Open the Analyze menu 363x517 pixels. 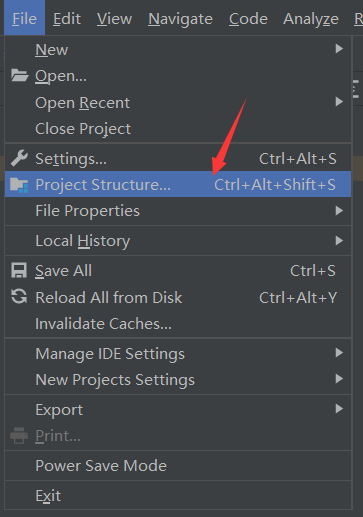pos(311,19)
